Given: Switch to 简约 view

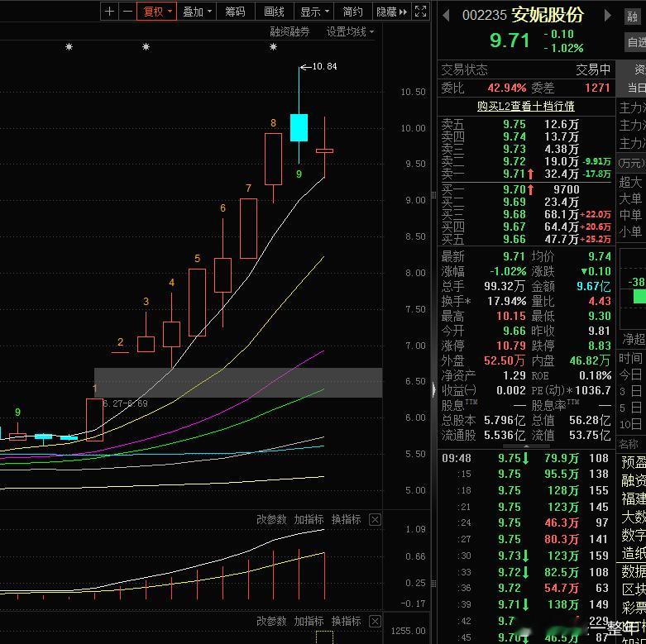Looking at the screenshot, I should (352, 12).
